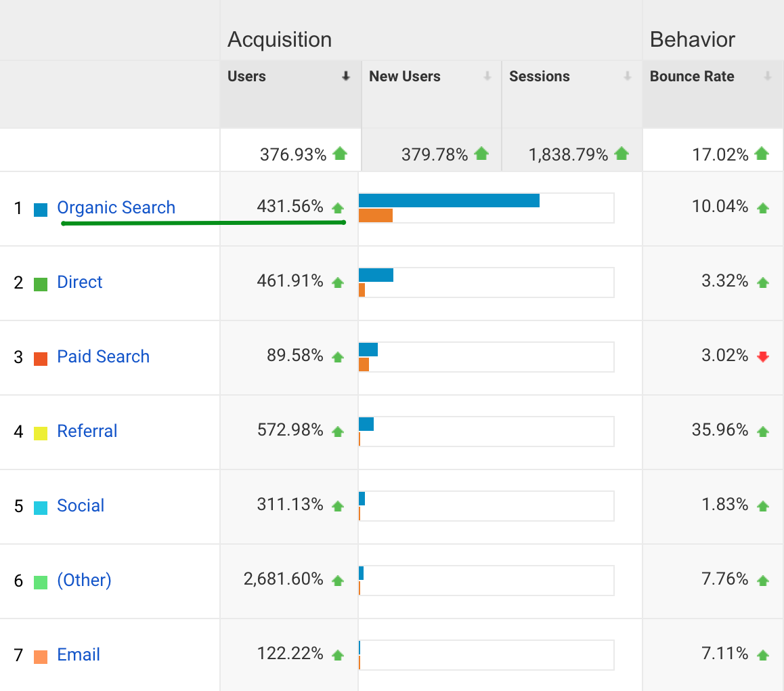Click red down arrow in Paid Search row

coord(763,357)
